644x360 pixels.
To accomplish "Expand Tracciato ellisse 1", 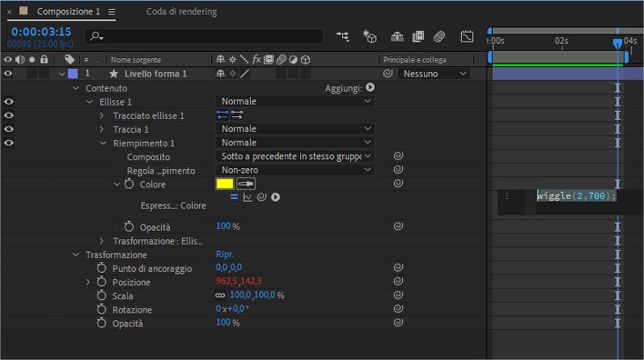I will point(102,115).
